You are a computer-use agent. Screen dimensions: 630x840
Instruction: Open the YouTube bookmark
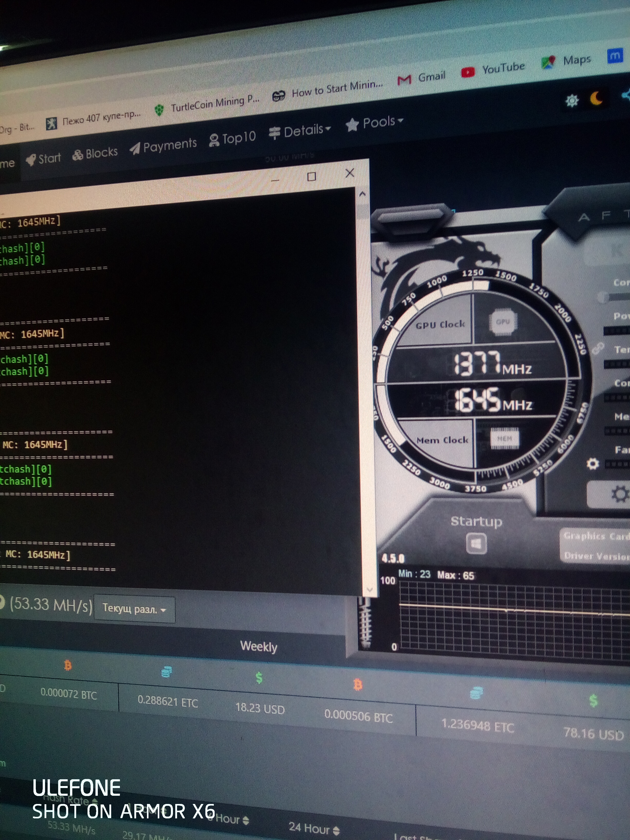click(x=493, y=69)
